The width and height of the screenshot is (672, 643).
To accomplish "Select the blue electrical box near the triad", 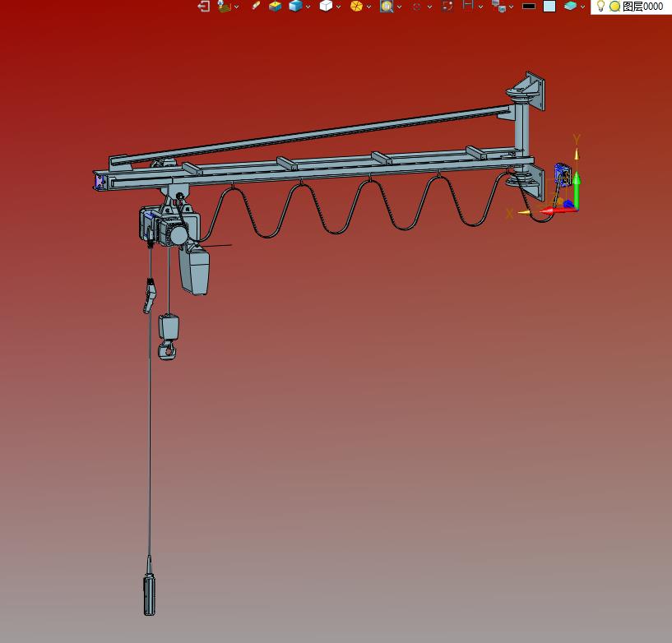I will [x=562, y=175].
